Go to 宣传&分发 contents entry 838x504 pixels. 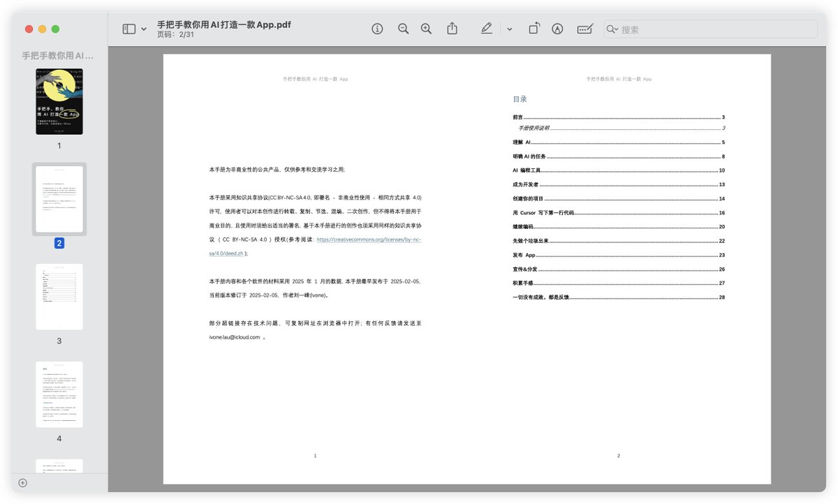pos(619,269)
